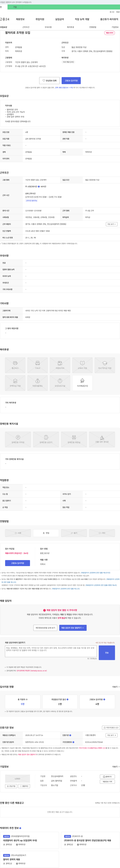Click info icon beside 고용24 입사지원자 count
120x868 pixels.
[x=104, y=700]
